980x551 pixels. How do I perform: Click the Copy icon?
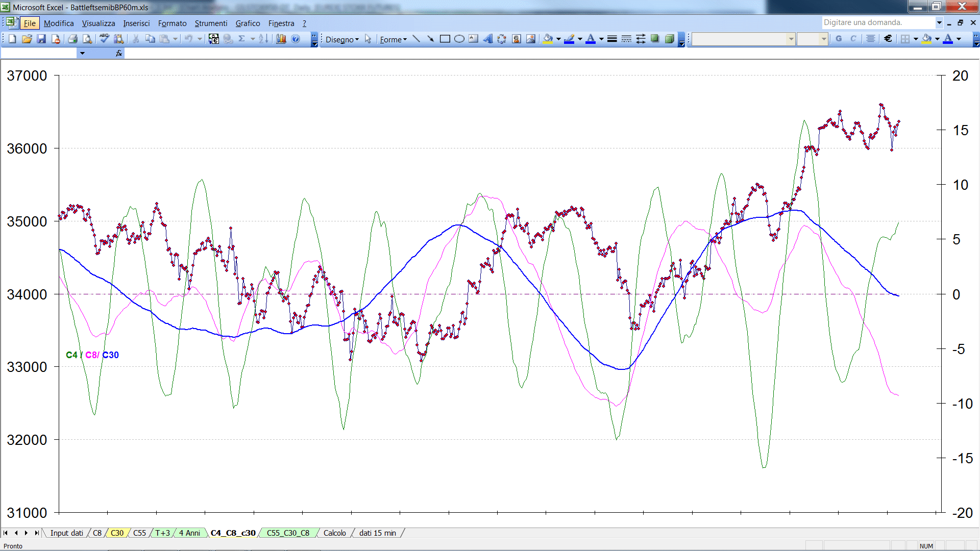pos(150,39)
